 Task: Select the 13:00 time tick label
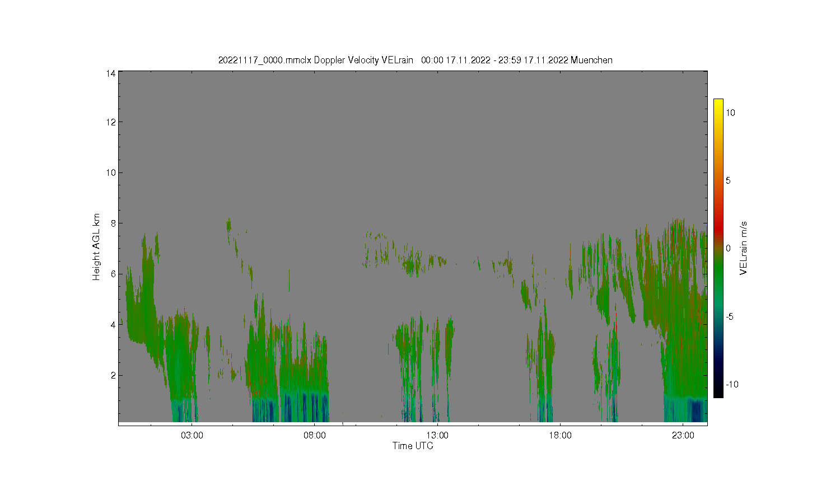437,435
